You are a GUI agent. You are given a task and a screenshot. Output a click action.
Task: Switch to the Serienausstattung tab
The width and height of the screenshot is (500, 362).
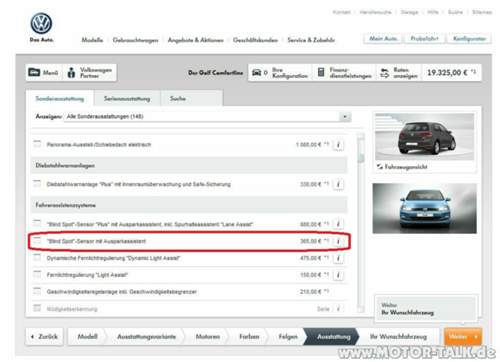tap(127, 99)
